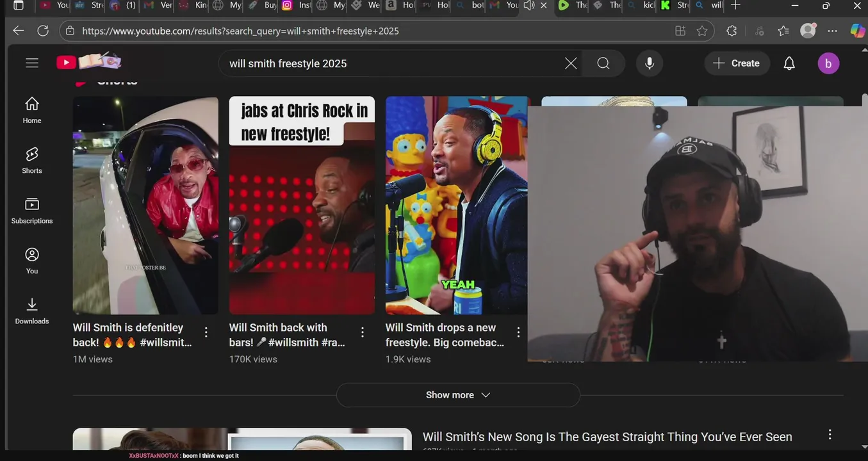The height and width of the screenshot is (461, 868).
Task: Go to Home in sidebar
Action: [x=32, y=110]
